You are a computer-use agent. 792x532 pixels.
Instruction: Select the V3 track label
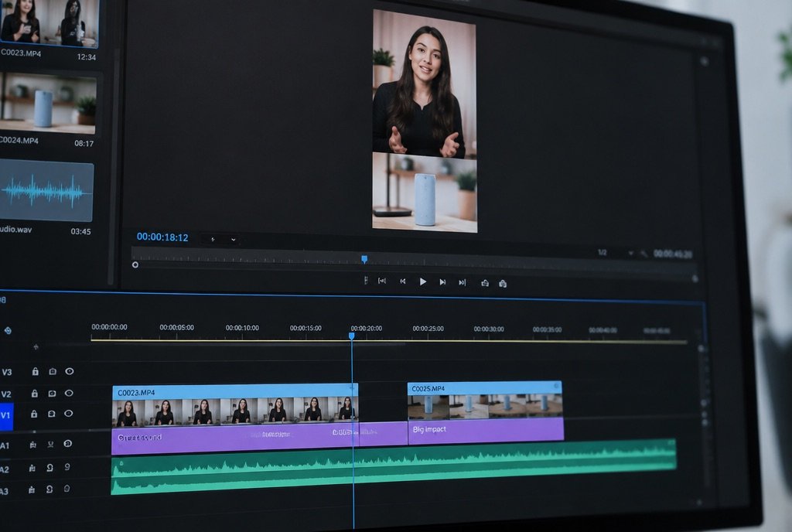click(7, 373)
